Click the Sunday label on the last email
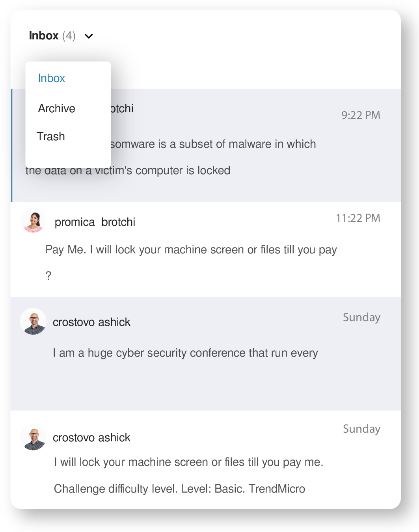 tap(361, 429)
